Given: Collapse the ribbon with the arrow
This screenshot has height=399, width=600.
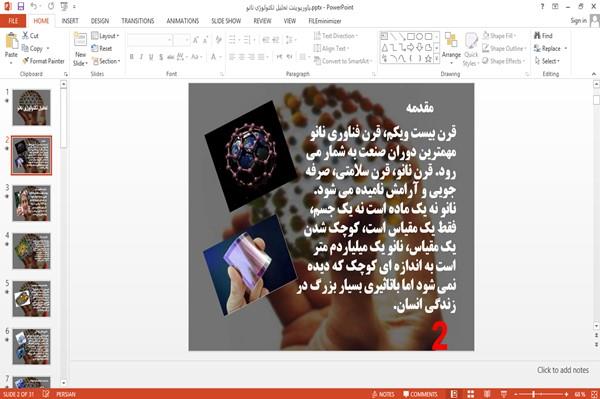Looking at the screenshot, I should 593,74.
